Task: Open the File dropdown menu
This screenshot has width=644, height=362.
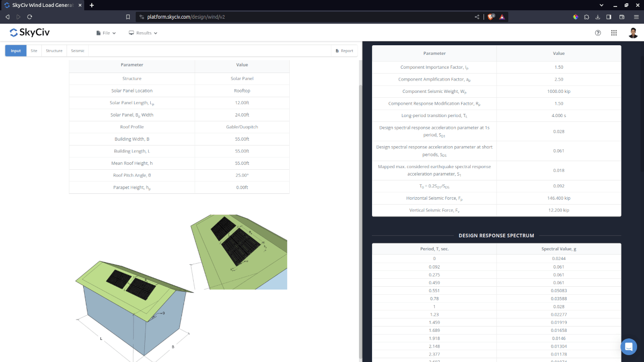Action: click(x=106, y=32)
